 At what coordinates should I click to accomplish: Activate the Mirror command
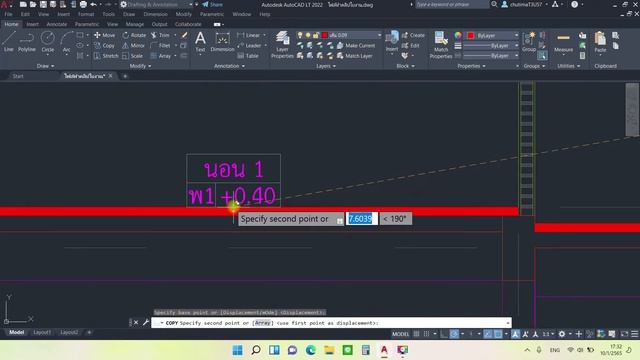[x=133, y=45]
